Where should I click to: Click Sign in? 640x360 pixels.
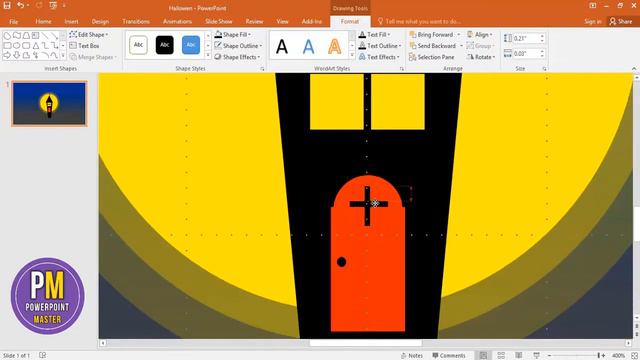(x=592, y=21)
